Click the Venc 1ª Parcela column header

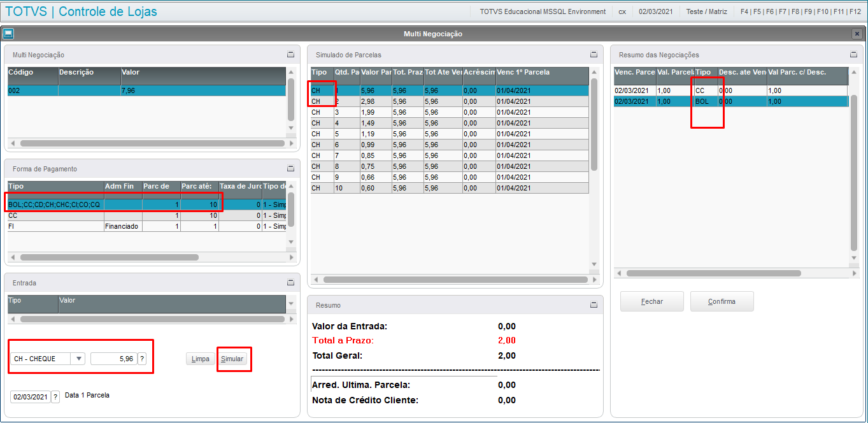pos(542,76)
